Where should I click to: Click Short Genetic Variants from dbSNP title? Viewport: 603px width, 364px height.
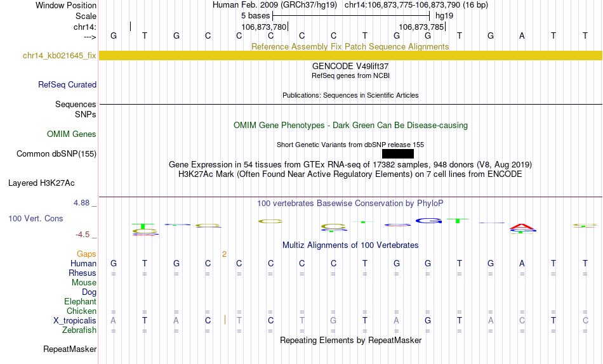point(350,145)
